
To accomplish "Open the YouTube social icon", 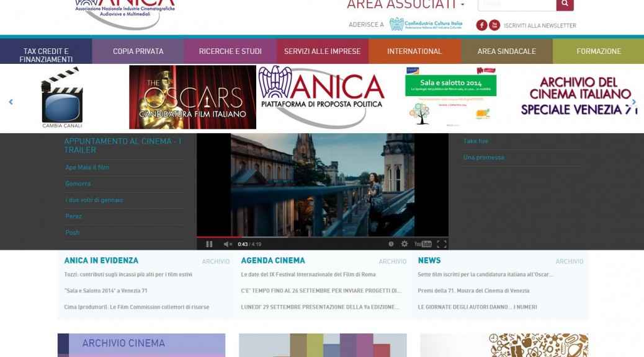I will [494, 25].
